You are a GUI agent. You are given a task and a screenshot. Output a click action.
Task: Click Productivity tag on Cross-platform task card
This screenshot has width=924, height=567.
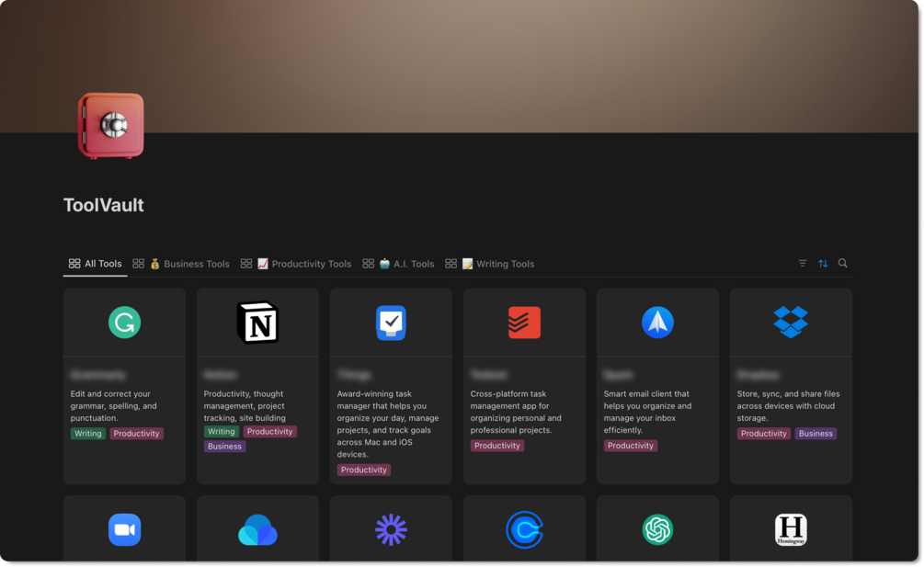coord(497,446)
